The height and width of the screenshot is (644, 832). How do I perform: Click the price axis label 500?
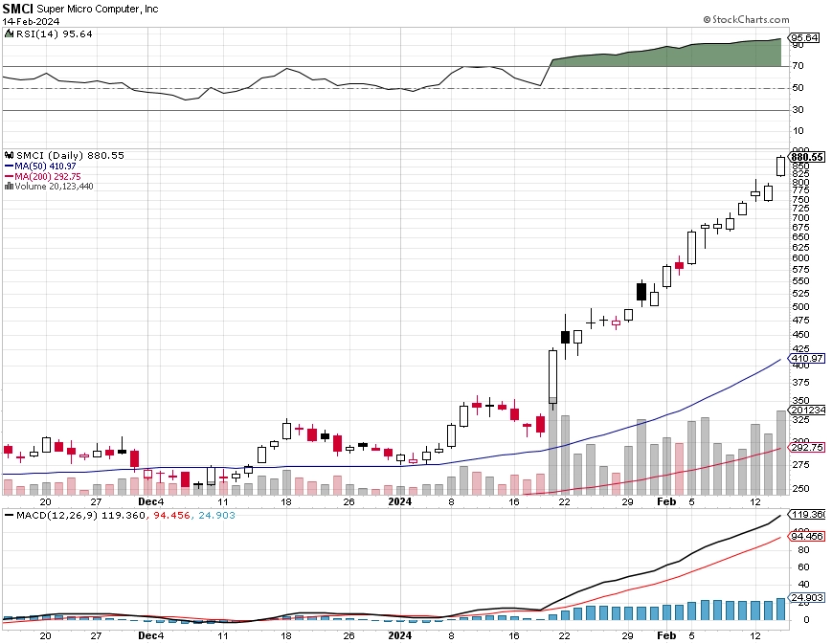tap(800, 306)
